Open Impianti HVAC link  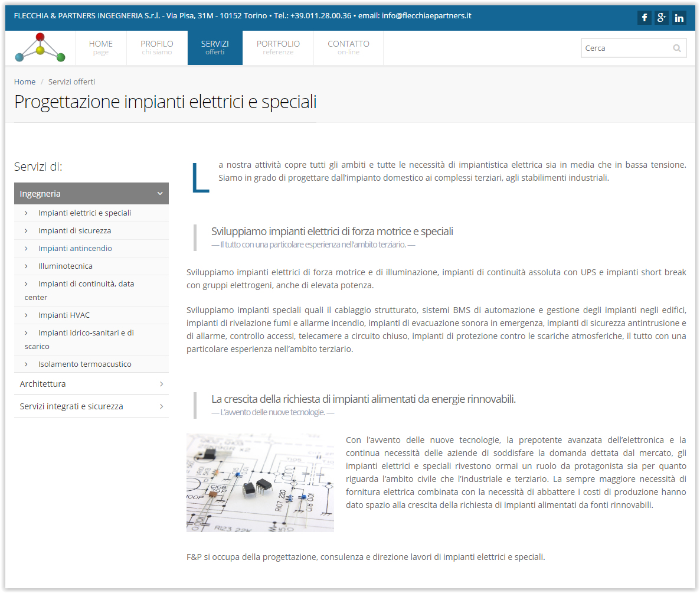point(64,315)
